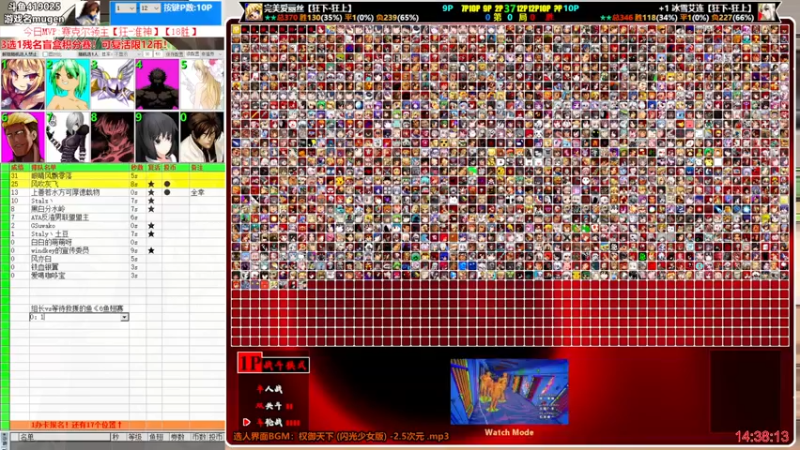Open the wide dropdown in the small toolbar row

[x=121, y=54]
